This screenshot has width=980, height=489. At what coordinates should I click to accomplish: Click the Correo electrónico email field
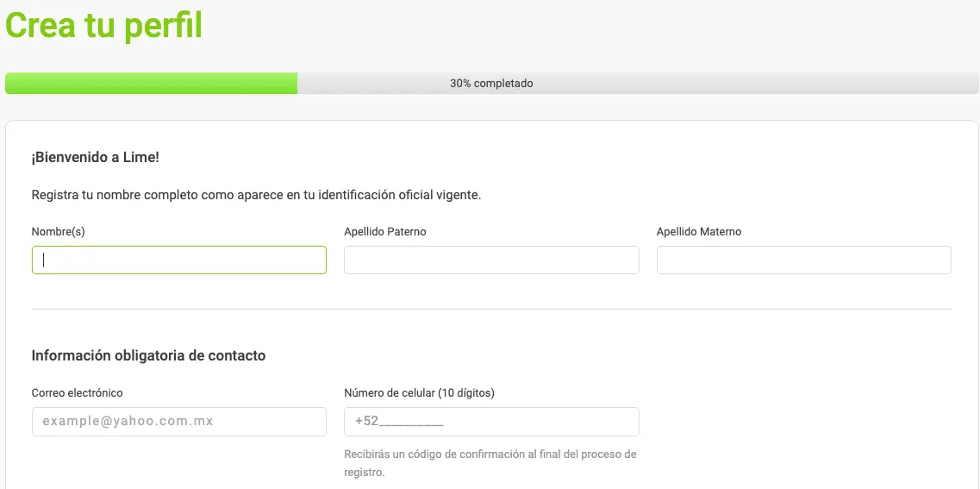[x=178, y=422]
